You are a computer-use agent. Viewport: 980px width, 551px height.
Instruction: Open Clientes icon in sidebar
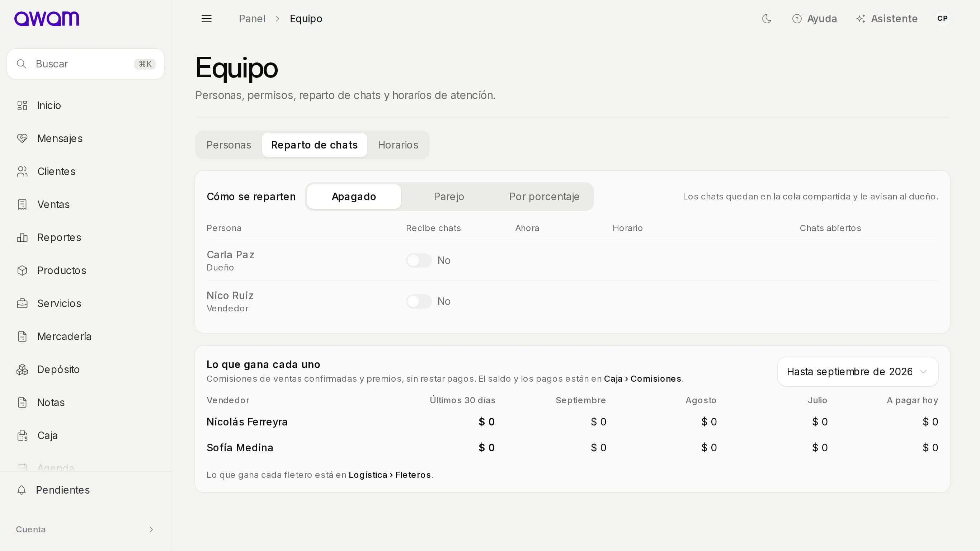tap(22, 171)
